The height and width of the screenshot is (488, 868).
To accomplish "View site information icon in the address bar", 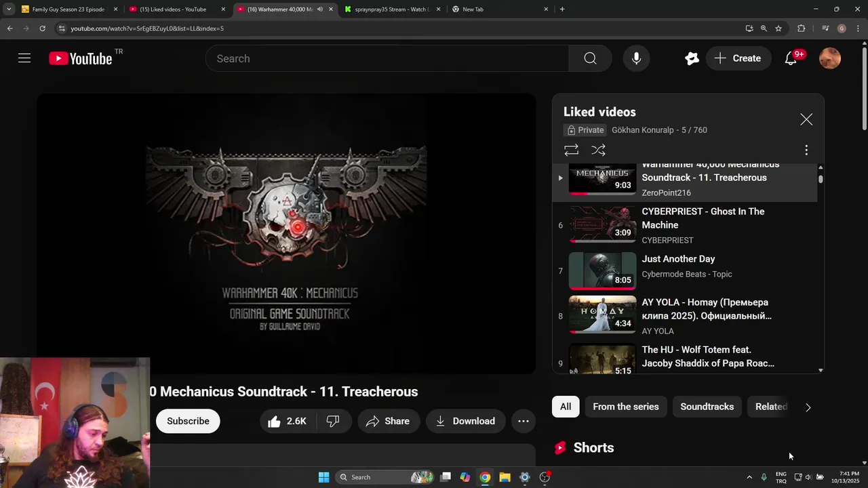I will pos(62,28).
